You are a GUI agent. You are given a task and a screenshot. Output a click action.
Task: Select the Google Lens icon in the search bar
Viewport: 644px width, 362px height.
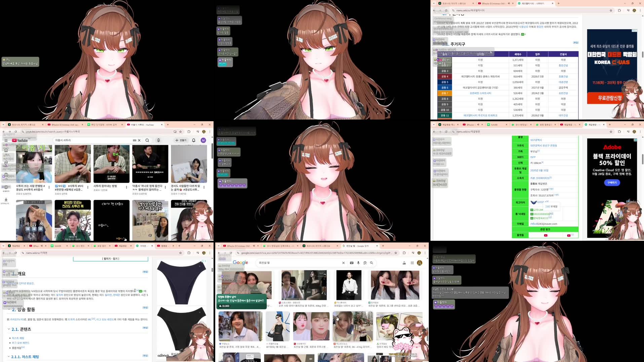pos(365,263)
